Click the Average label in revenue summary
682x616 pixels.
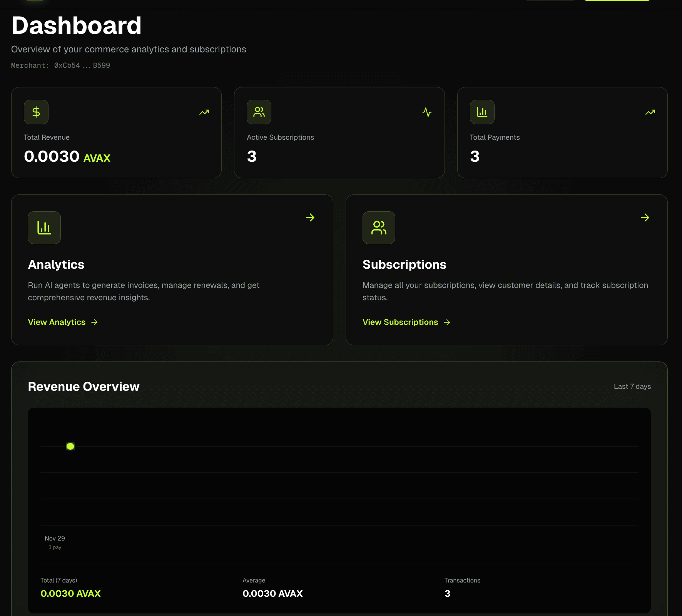click(254, 580)
